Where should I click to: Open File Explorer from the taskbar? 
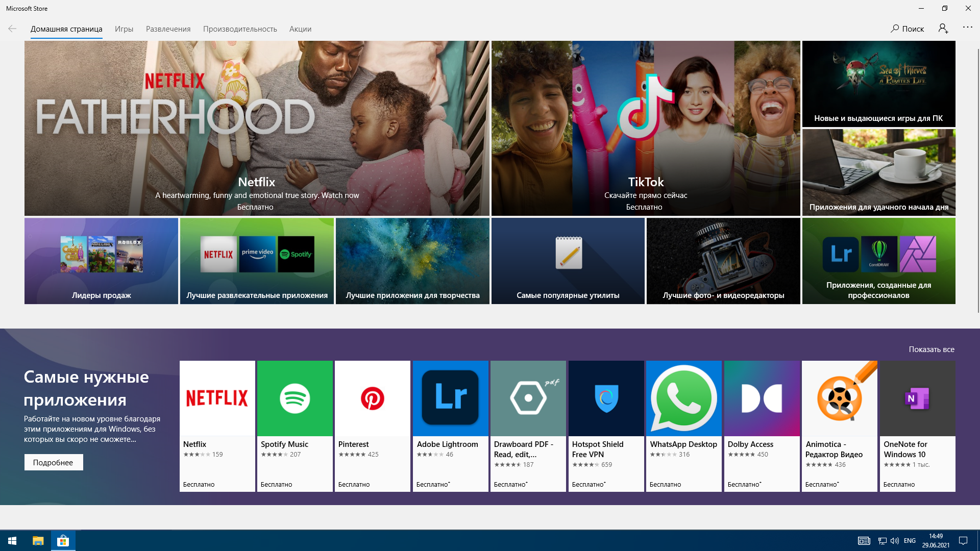click(x=38, y=540)
